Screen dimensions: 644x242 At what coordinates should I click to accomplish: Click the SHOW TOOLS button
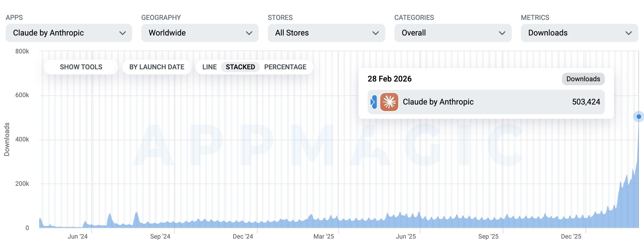click(81, 67)
